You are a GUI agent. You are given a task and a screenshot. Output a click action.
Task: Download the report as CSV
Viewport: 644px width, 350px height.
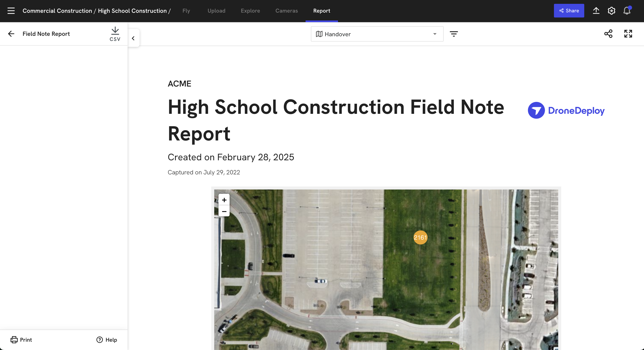click(115, 34)
